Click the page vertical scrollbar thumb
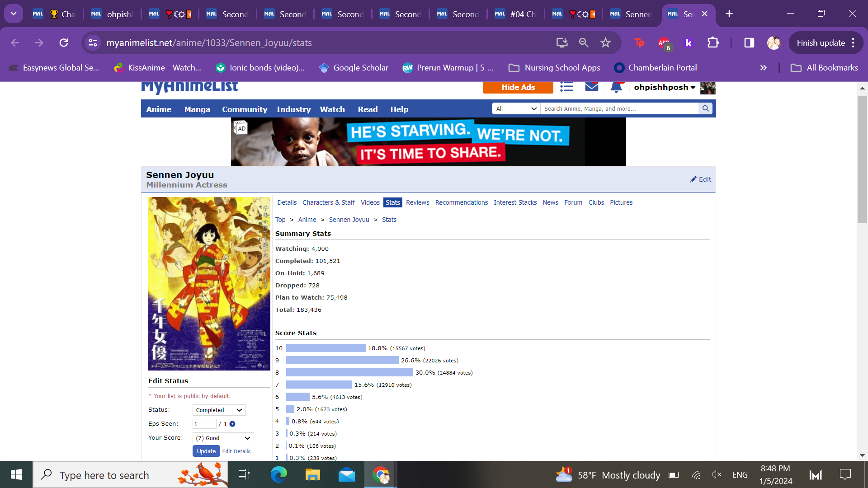The height and width of the screenshot is (488, 868). tap(862, 159)
